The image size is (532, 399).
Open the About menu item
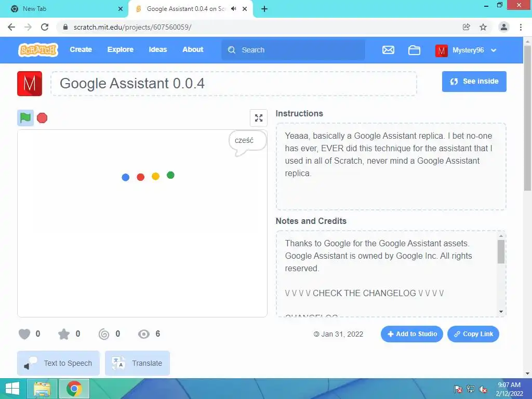click(x=193, y=49)
